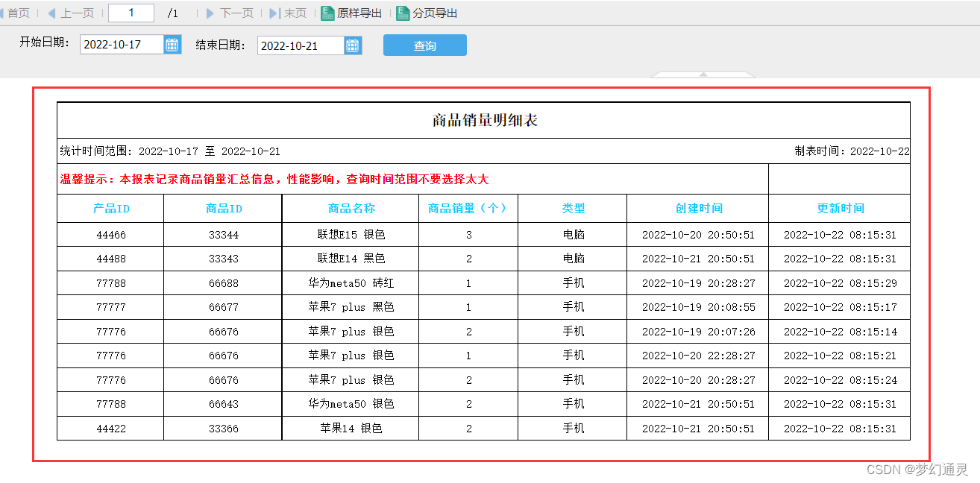Click the created time 2022-10-19 20:08:55
Viewport: 980px width, 483px height.
699,307
